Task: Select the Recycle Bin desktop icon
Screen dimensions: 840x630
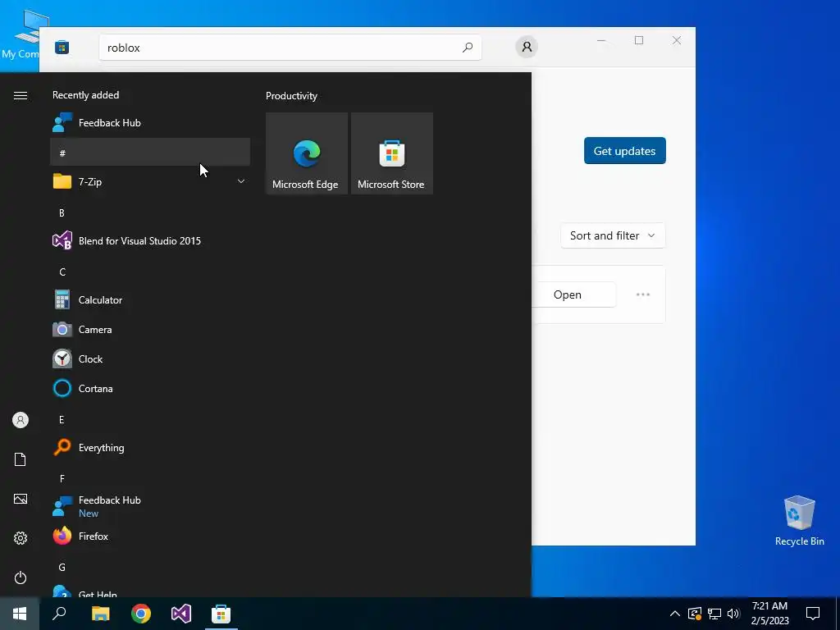Action: point(799,521)
